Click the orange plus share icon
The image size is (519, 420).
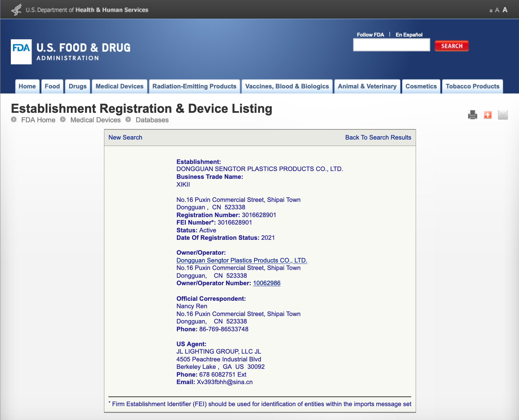point(488,115)
